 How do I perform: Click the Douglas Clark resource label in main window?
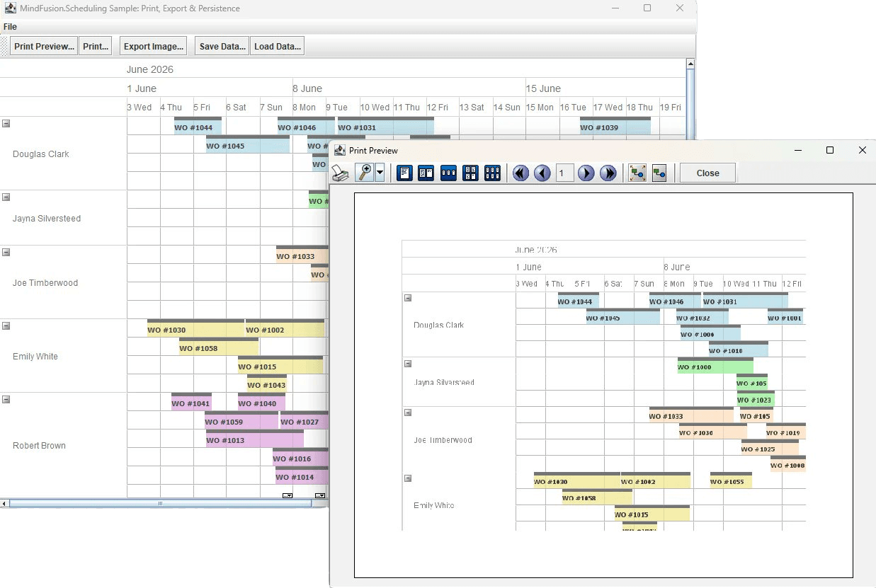coord(41,154)
